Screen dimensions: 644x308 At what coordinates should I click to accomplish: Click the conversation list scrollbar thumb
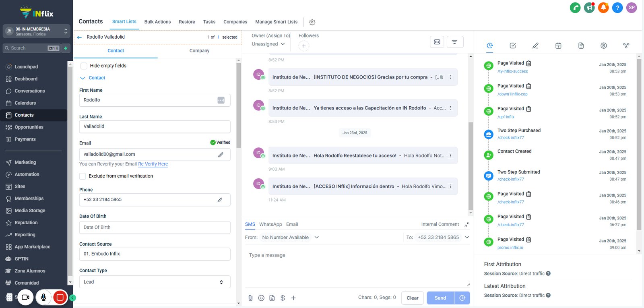pyautogui.click(x=471, y=165)
